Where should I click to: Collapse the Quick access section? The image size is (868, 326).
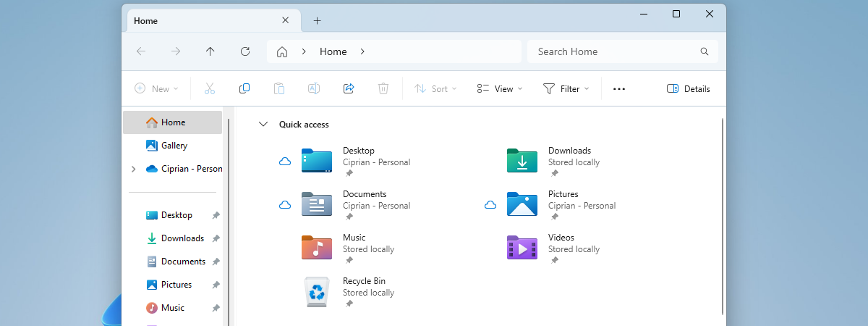(263, 125)
